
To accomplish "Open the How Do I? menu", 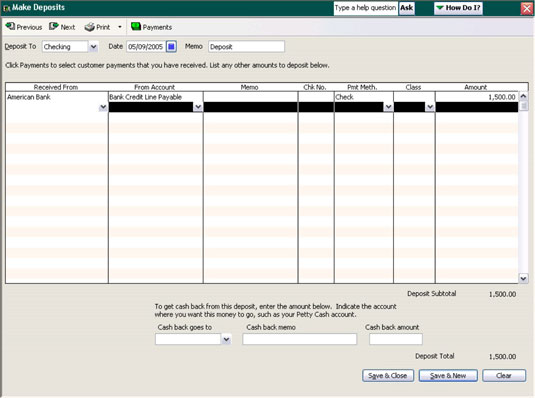I will pos(458,8).
